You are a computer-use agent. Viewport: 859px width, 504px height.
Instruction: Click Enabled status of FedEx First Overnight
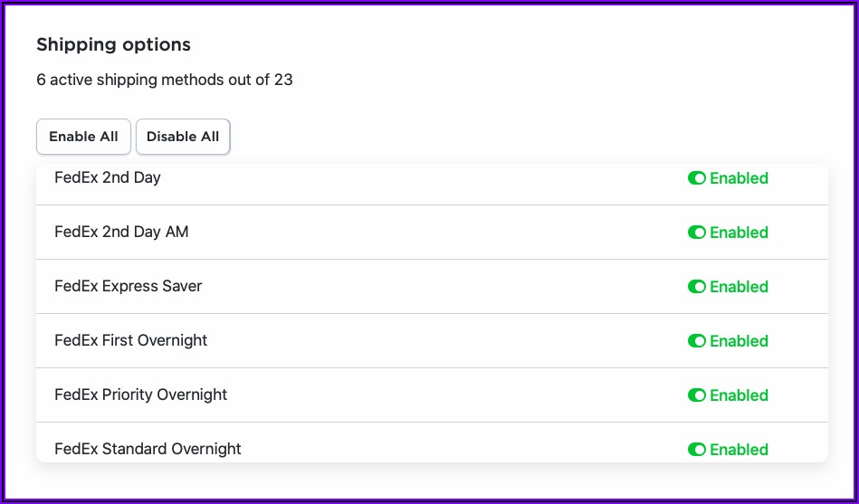739,341
